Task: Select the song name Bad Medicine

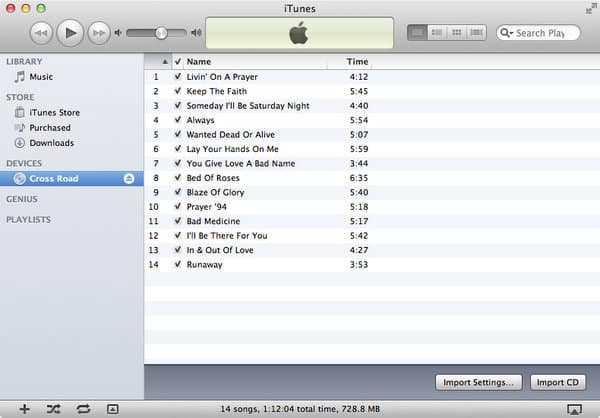Action: coord(213,221)
